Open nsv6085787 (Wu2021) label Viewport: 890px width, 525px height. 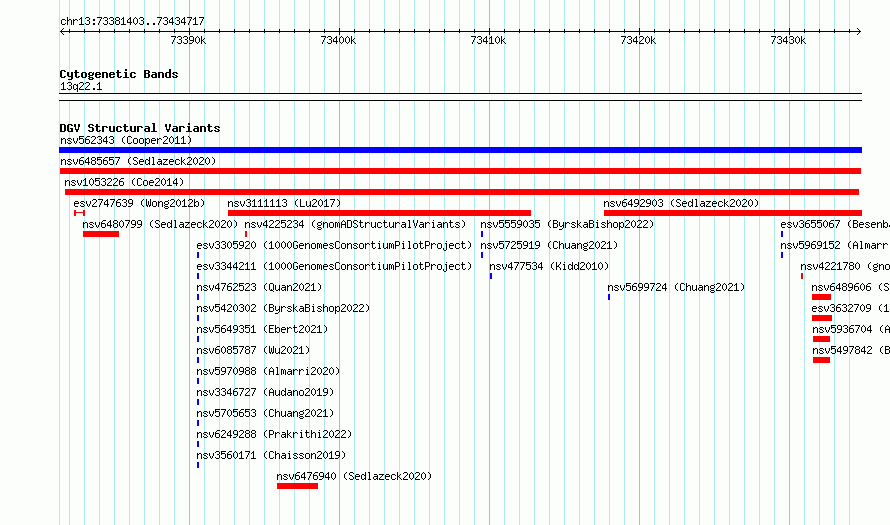tap(253, 350)
